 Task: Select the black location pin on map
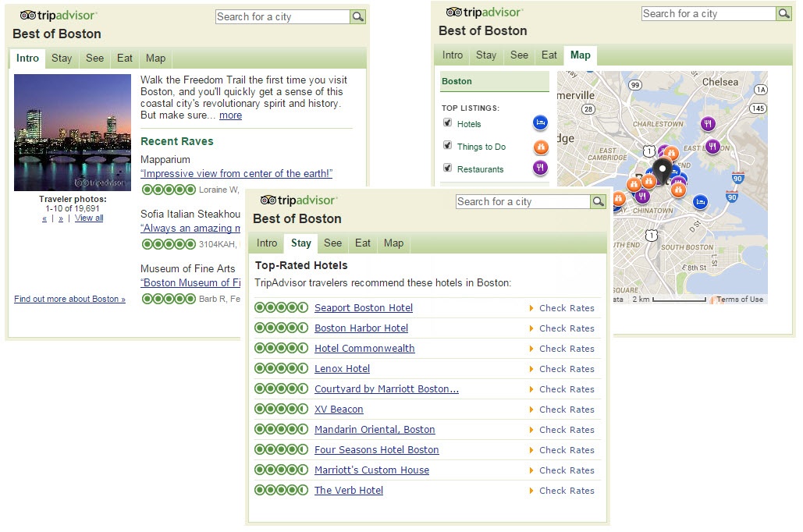(x=663, y=172)
